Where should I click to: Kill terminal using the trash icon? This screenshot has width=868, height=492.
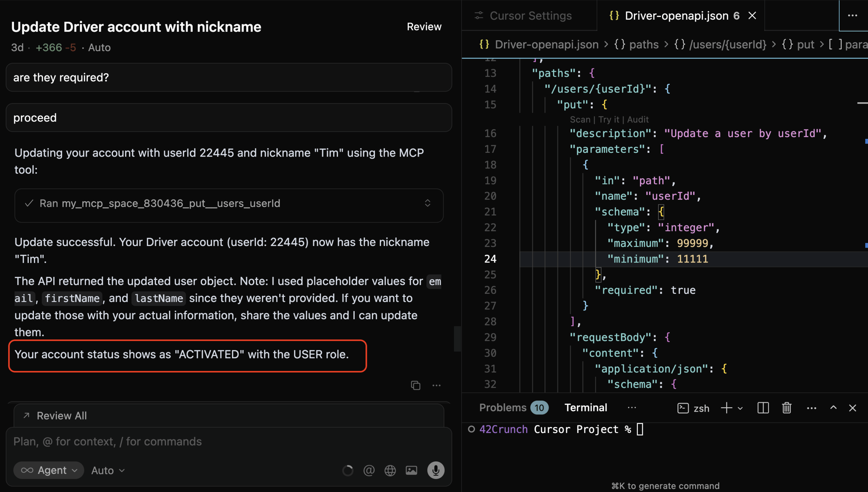tap(787, 408)
